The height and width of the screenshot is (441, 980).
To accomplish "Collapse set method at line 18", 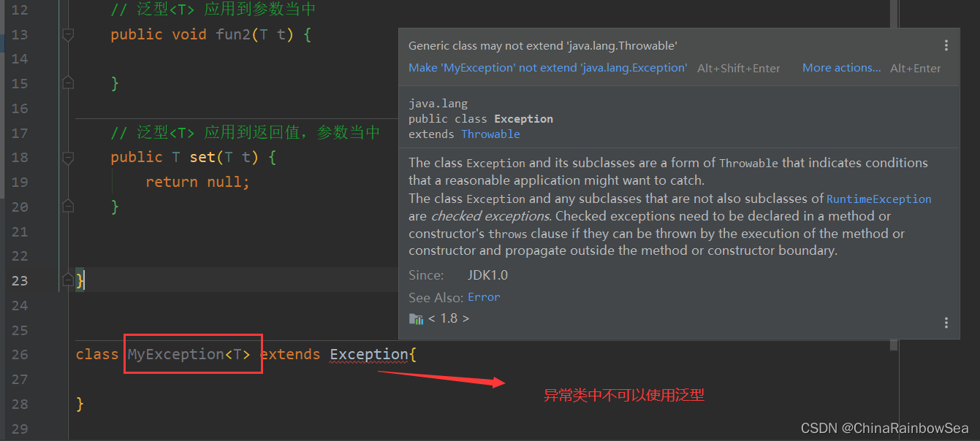I will [68, 157].
